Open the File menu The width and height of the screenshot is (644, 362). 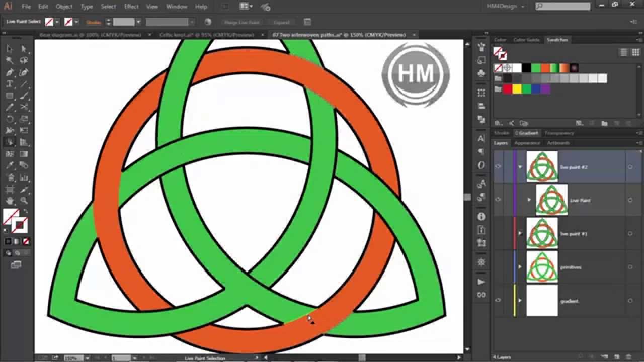pyautogui.click(x=26, y=7)
